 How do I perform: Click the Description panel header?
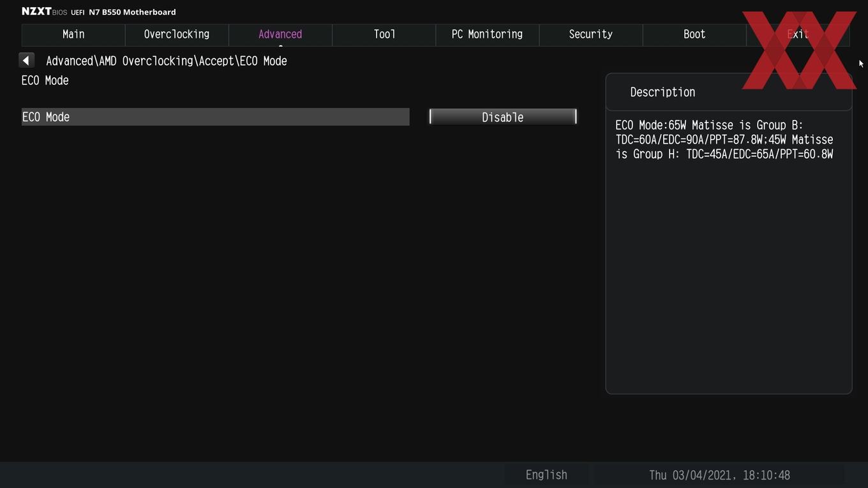(729, 92)
